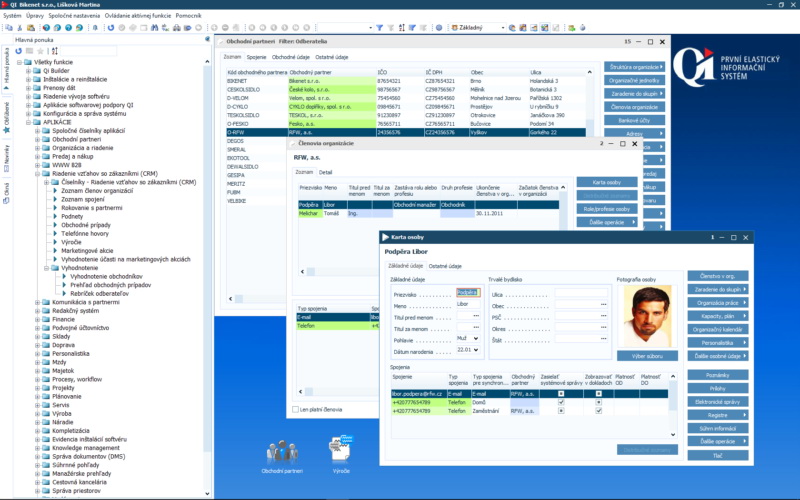800x500 pixels.
Task: Open the Marketingové akcie tree function
Action: [x=87, y=251]
